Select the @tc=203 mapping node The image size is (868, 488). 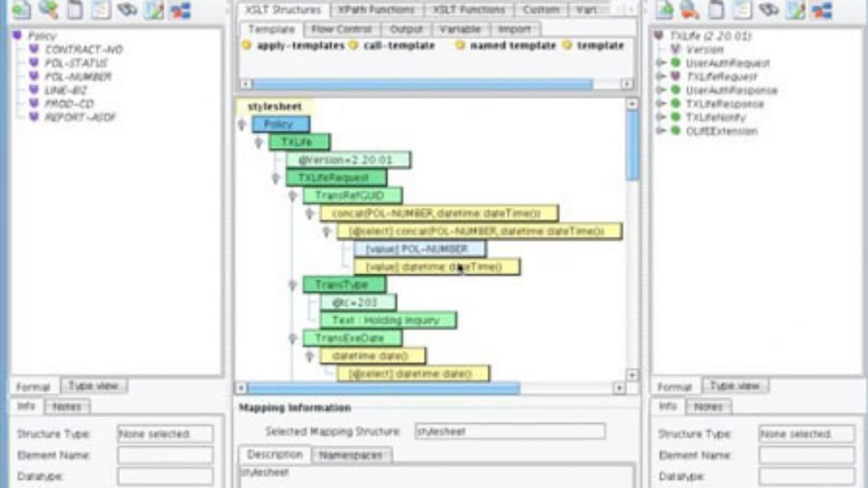pyautogui.click(x=358, y=302)
